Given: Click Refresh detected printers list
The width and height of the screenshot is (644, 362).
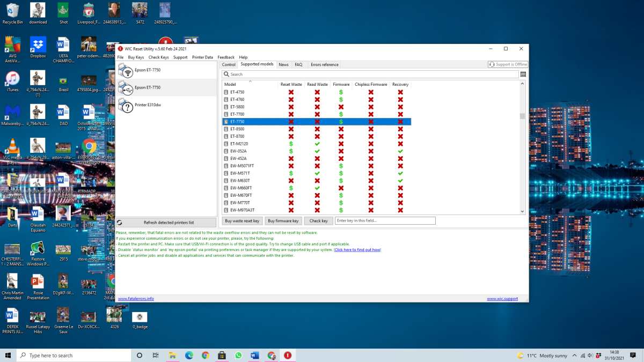Looking at the screenshot, I should tap(169, 222).
